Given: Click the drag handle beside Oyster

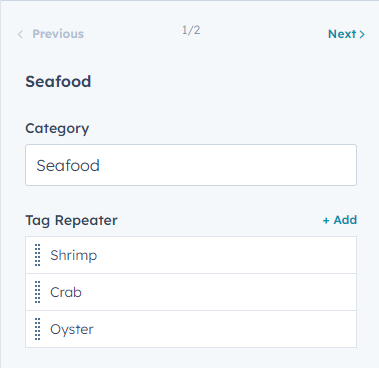Looking at the screenshot, I should [38, 329].
